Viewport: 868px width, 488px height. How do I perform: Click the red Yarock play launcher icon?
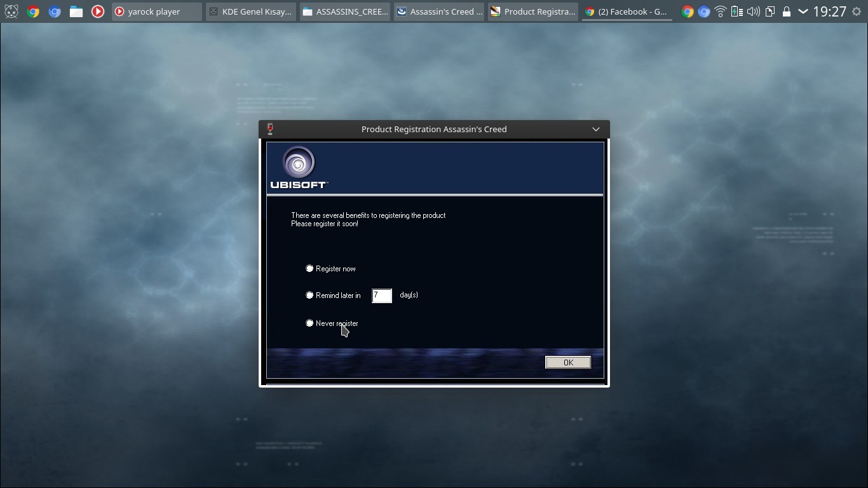pyautogui.click(x=97, y=11)
